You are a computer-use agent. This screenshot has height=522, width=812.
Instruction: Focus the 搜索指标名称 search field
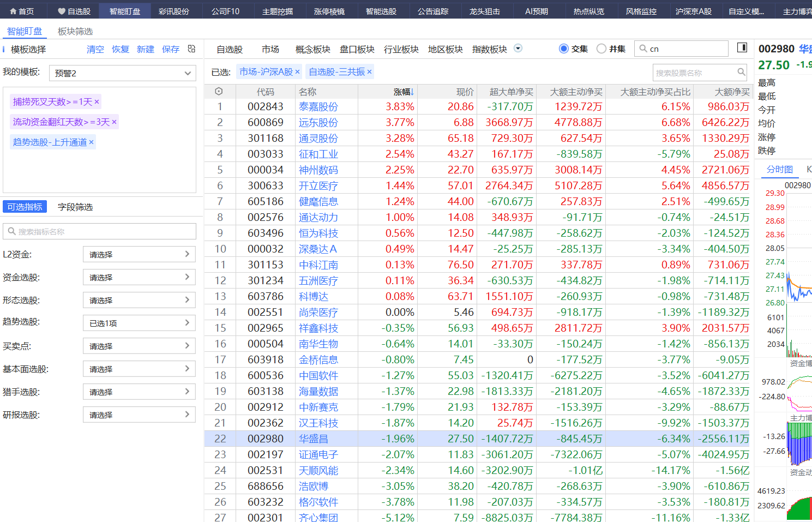pos(99,231)
